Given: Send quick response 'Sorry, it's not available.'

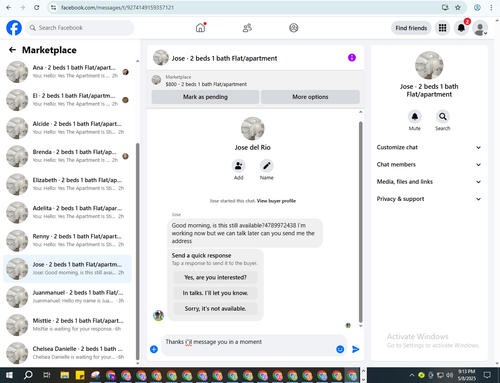Looking at the screenshot, I should (215, 309).
